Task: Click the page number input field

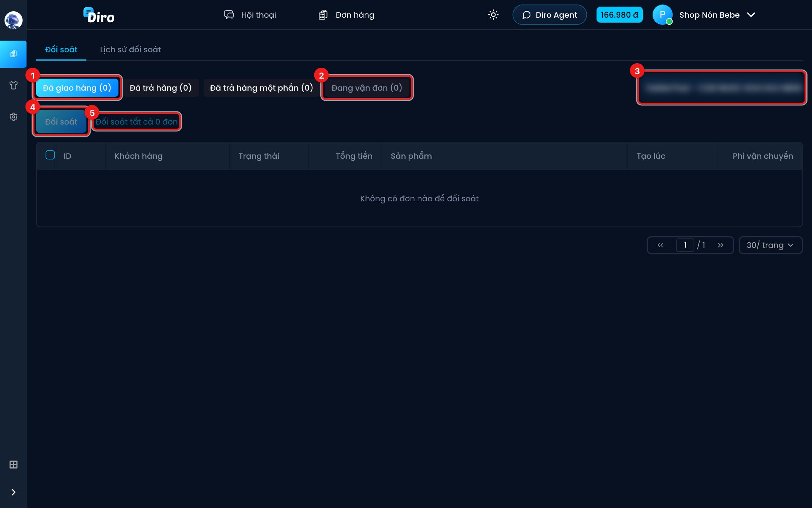Action: click(x=685, y=245)
